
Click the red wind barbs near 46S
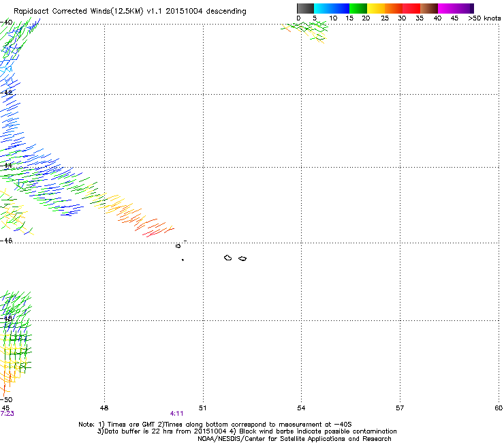155,228
